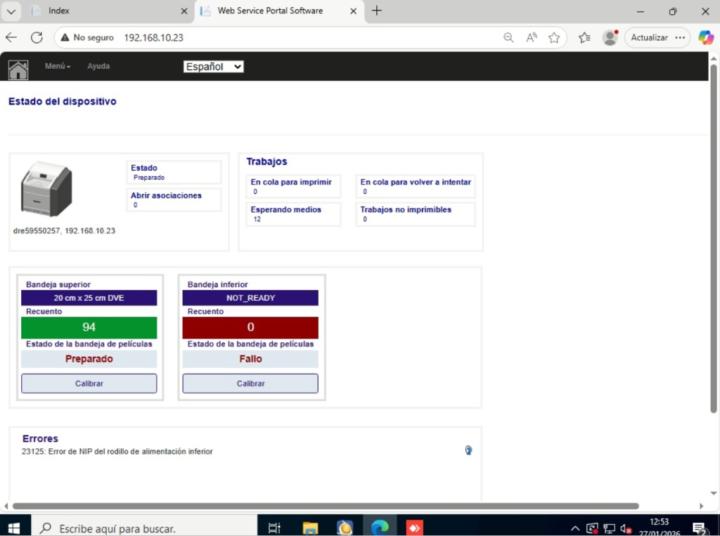This screenshot has height=536, width=720.
Task: Add page to favorites with star icon
Action: 555,37
